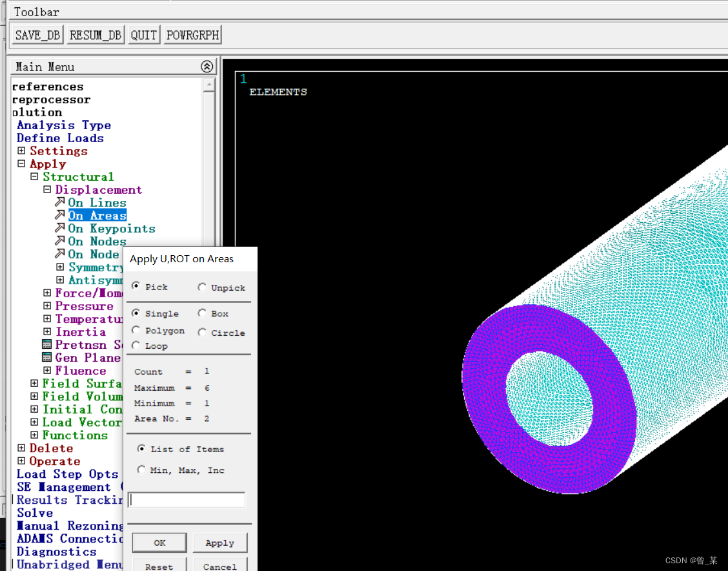Click the arrow icon beside On Nodes
The image size is (728, 571).
coord(59,241)
